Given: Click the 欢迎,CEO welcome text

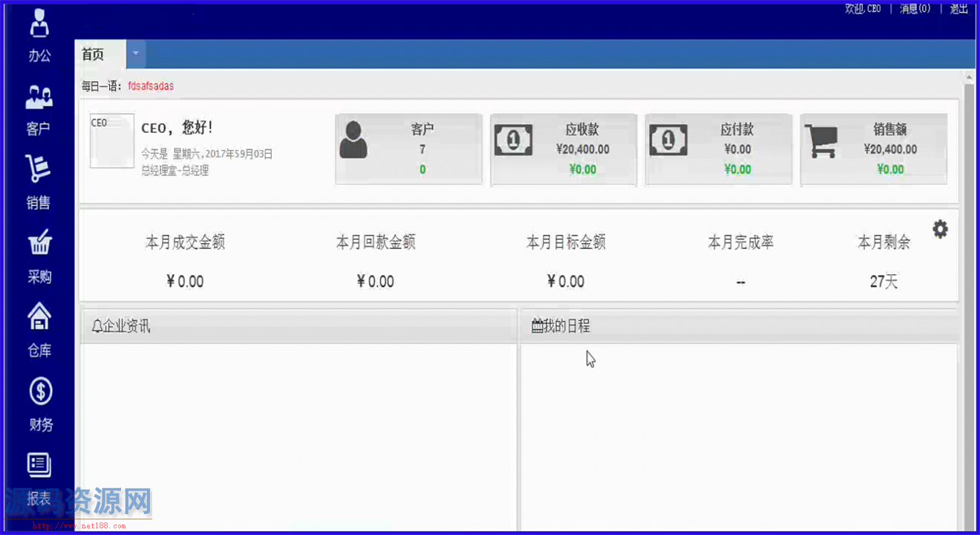Looking at the screenshot, I should [x=863, y=9].
